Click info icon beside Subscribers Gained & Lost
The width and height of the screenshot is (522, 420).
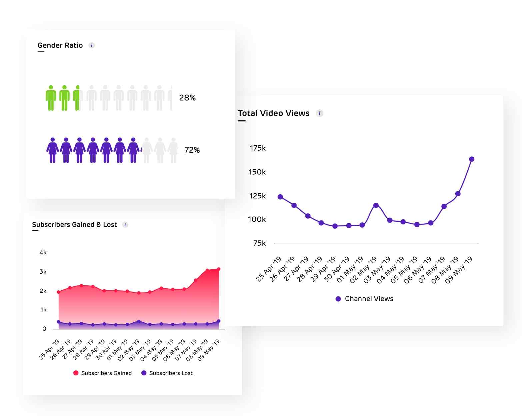[125, 225]
